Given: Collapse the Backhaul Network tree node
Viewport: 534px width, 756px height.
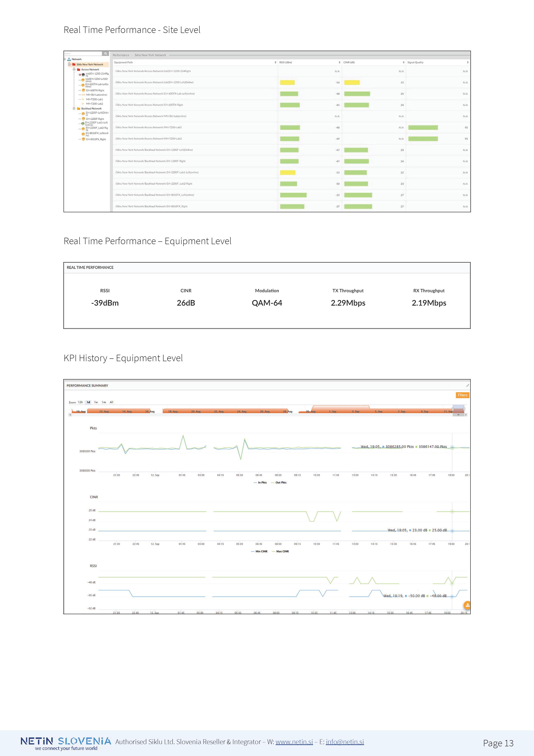Looking at the screenshot, I should point(74,108).
